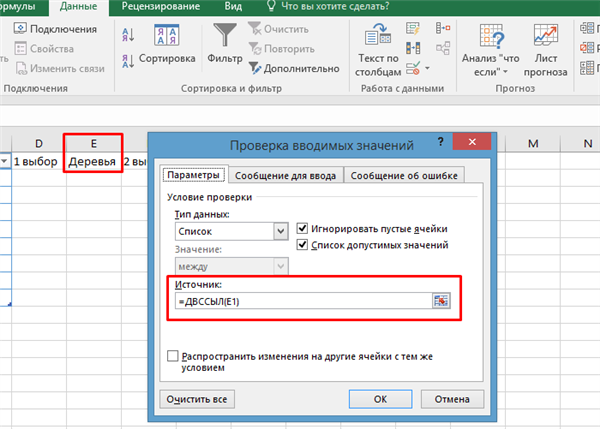Sort descending Я to A
The image size is (600, 429).
128,61
